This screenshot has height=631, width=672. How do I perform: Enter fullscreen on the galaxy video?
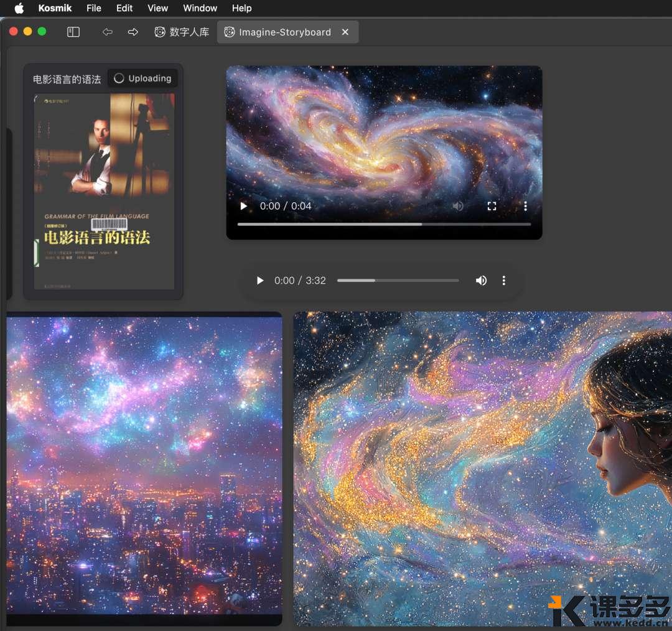(492, 206)
